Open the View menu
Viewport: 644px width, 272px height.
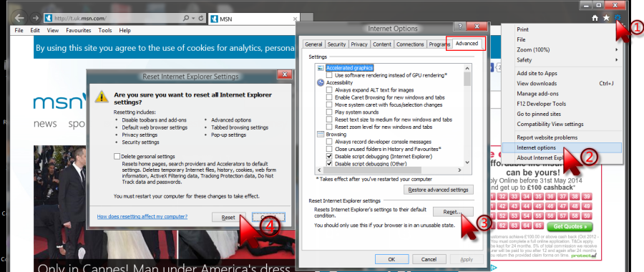pos(52,30)
